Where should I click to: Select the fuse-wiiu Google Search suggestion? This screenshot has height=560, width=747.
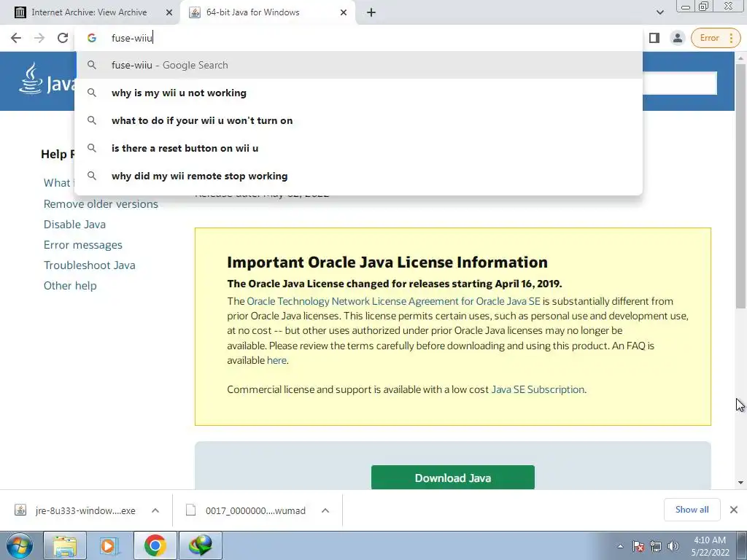(x=358, y=65)
